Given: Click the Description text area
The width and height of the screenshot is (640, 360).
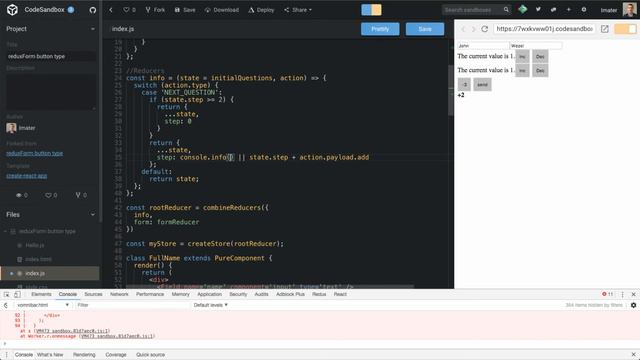Looking at the screenshot, I should [x=51, y=92].
